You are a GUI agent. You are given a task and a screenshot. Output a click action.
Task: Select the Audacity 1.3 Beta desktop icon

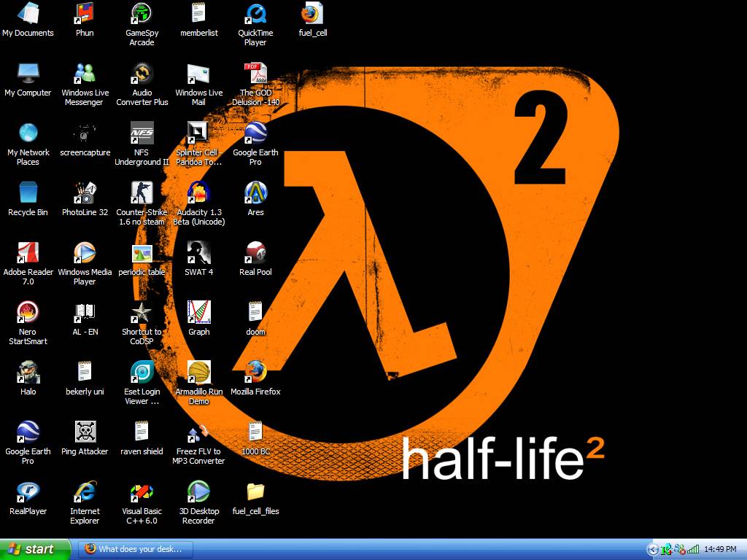(198, 193)
